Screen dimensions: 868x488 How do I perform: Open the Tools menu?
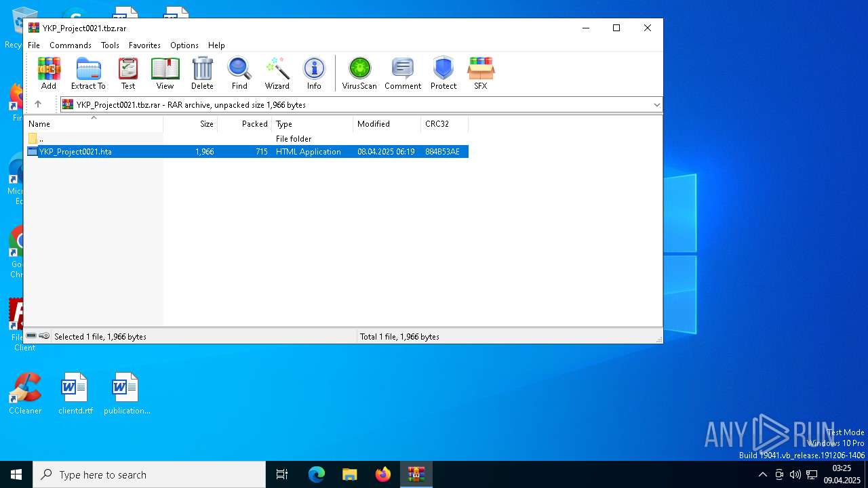(110, 45)
